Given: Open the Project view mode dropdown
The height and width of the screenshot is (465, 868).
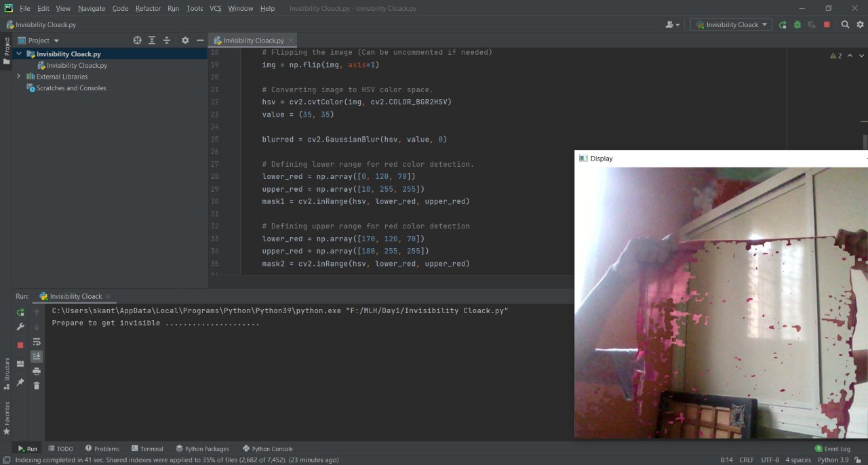Looking at the screenshot, I should coord(56,40).
